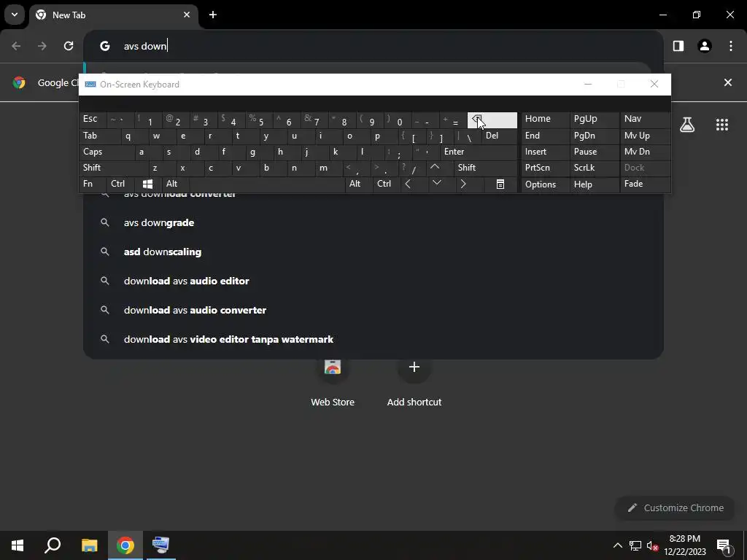Toggle the right Shift key
Viewport: 747px width, 560px height.
(485, 168)
